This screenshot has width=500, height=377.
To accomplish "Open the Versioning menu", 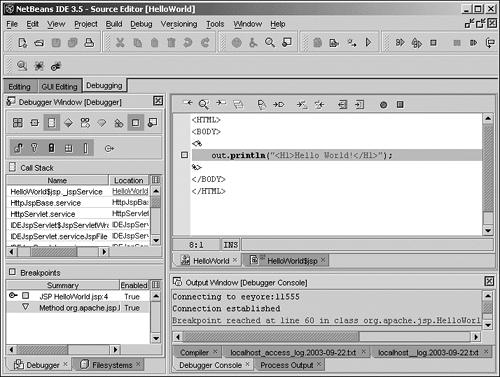I will point(179,24).
